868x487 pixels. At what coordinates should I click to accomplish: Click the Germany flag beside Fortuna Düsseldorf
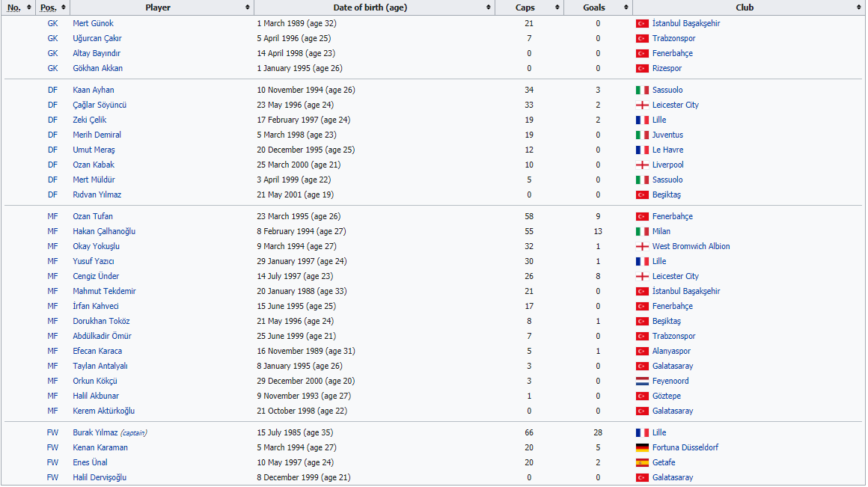(641, 447)
